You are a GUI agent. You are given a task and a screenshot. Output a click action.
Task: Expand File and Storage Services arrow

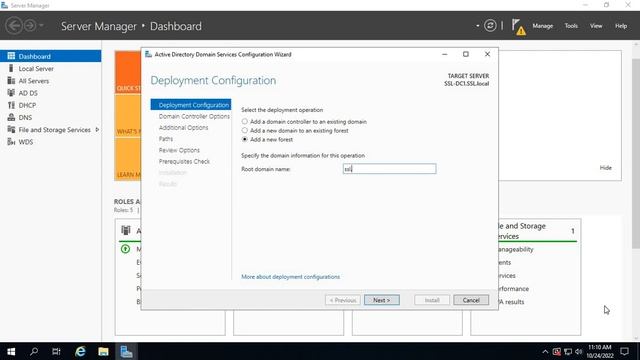tap(97, 129)
